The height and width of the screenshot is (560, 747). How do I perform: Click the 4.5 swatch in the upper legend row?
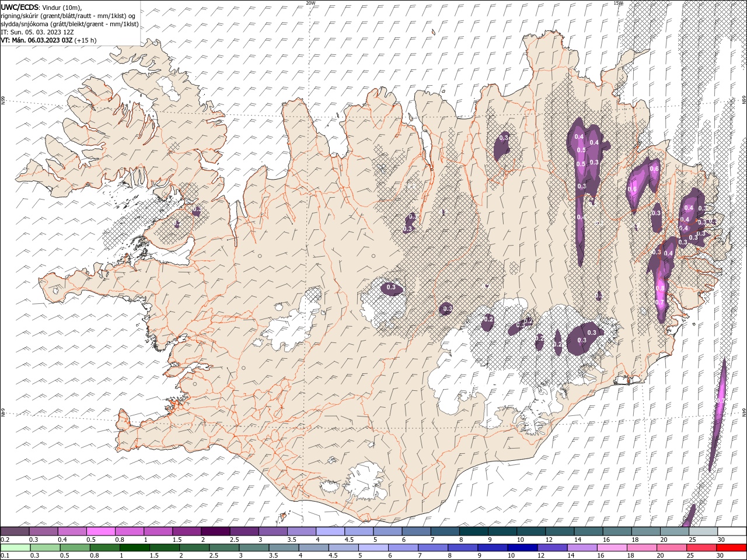pyautogui.click(x=358, y=531)
